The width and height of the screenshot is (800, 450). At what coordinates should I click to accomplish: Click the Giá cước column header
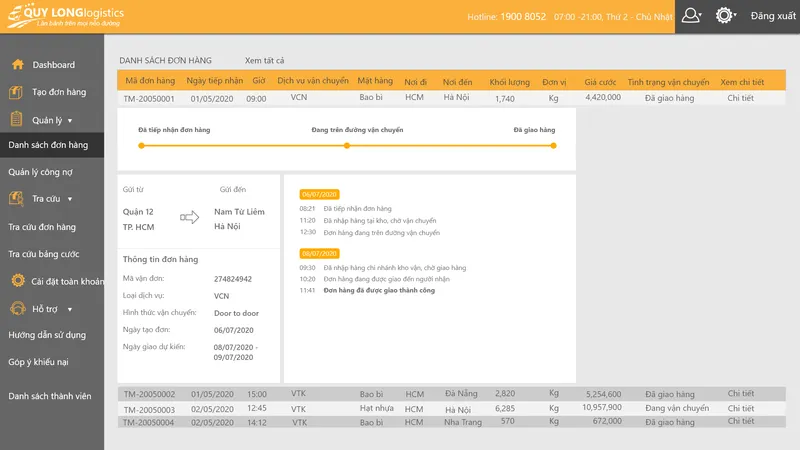(x=600, y=82)
